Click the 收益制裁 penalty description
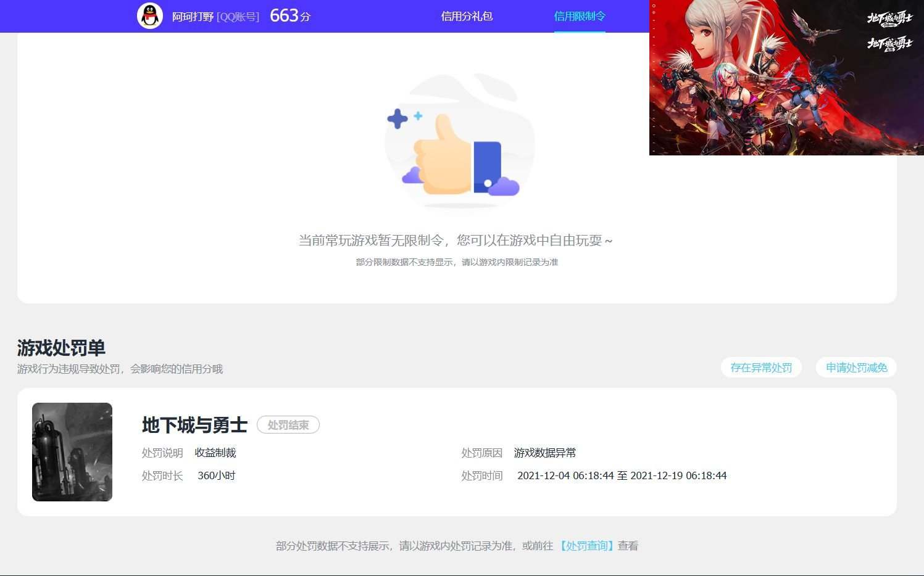 (215, 453)
